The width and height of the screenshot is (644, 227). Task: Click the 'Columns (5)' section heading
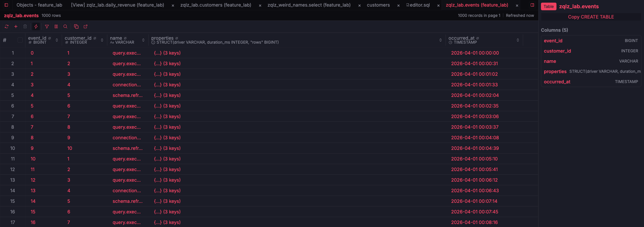tap(555, 30)
